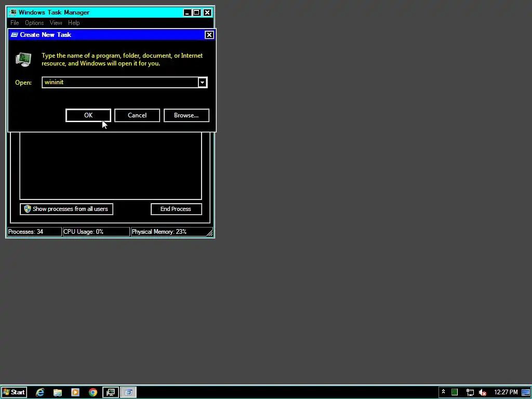Click the Task Manager title bar icon
Screen dimensions: 532x399
click(13, 12)
